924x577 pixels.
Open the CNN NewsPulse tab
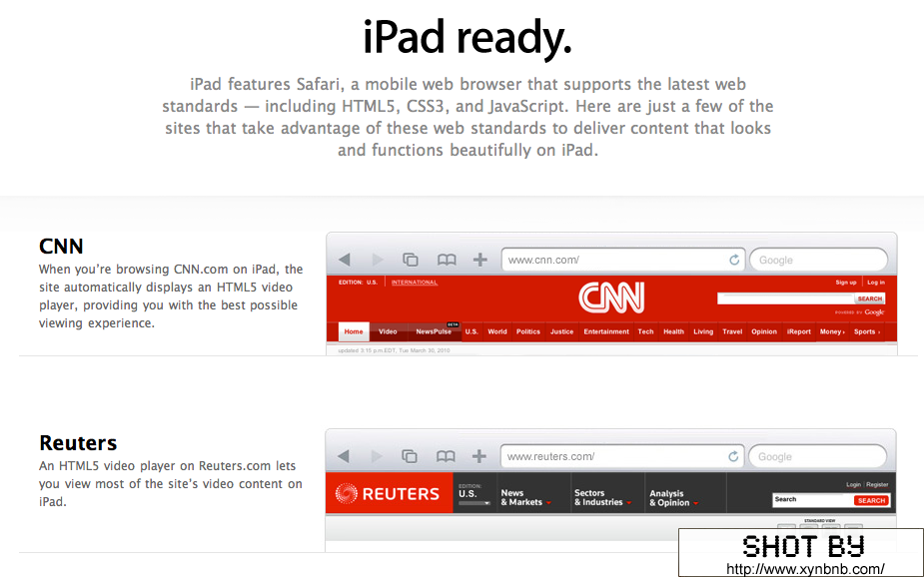[434, 331]
